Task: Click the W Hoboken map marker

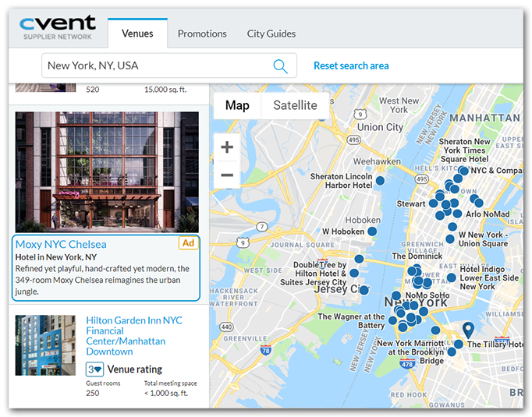Action: tap(373, 231)
